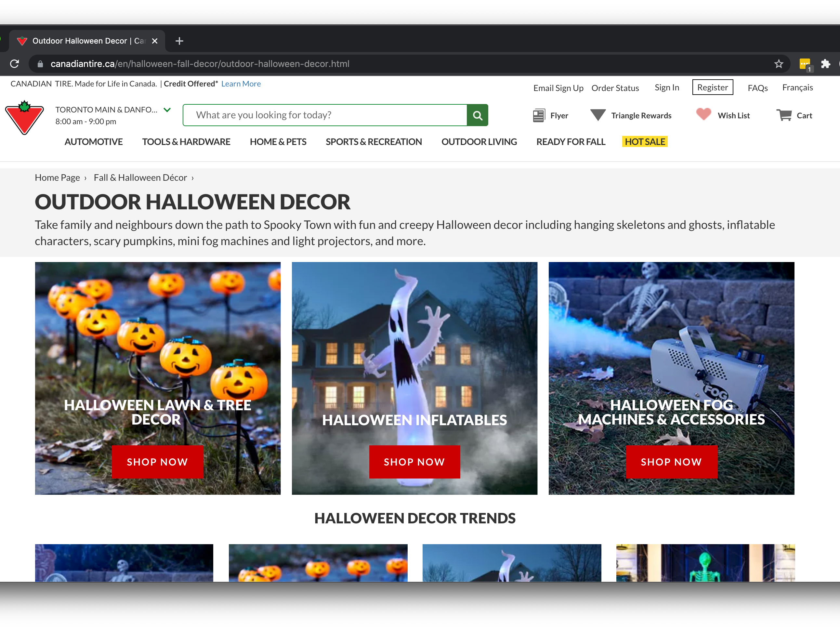Viewport: 840px width, 630px height.
Task: Bookmark page with star icon
Action: [x=779, y=64]
